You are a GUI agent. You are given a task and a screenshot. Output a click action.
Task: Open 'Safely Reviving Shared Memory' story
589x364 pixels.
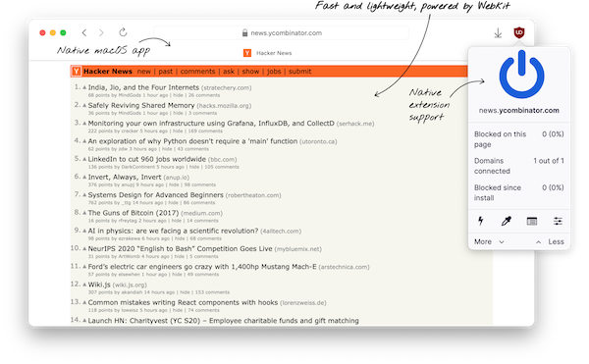pyautogui.click(x=141, y=105)
